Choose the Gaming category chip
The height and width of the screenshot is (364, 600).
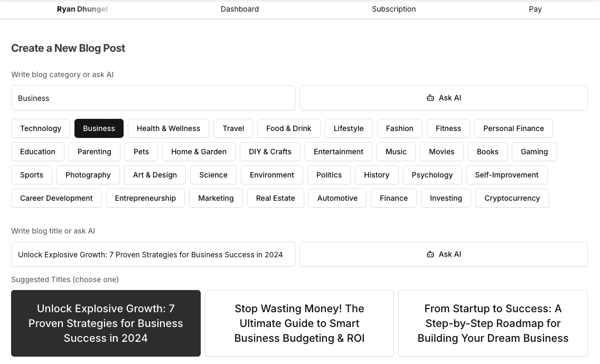(x=534, y=152)
